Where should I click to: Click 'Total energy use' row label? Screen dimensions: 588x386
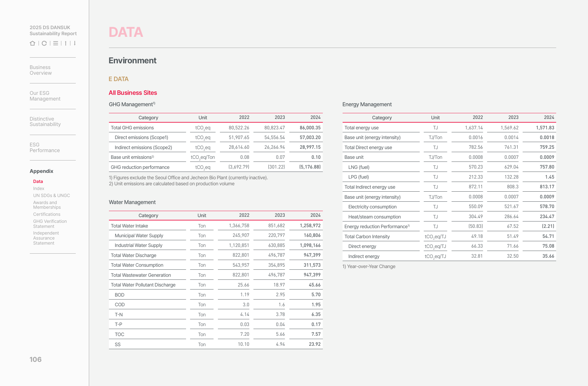coord(361,128)
